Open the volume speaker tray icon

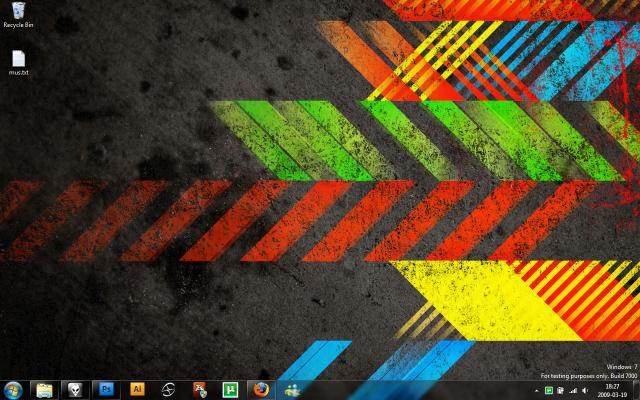pyautogui.click(x=585, y=391)
